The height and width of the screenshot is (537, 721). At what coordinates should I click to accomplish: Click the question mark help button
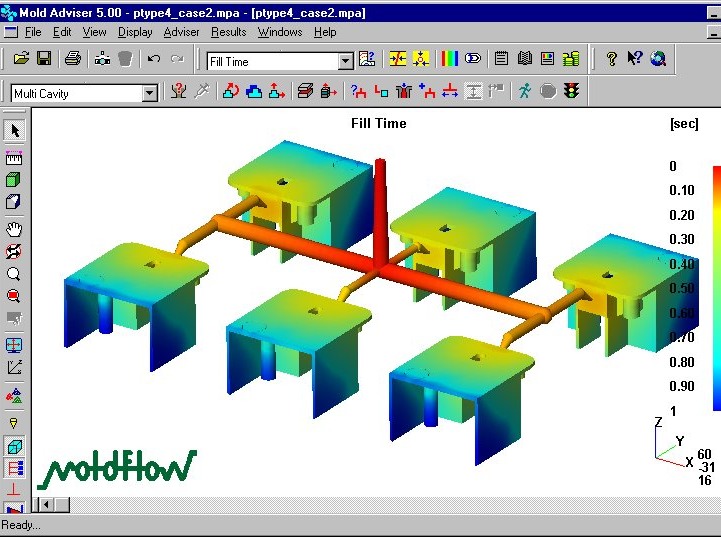click(611, 59)
